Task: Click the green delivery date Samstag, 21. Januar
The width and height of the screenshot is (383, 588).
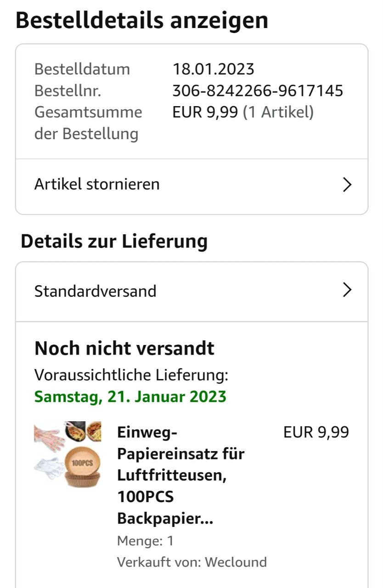Action: tap(130, 396)
